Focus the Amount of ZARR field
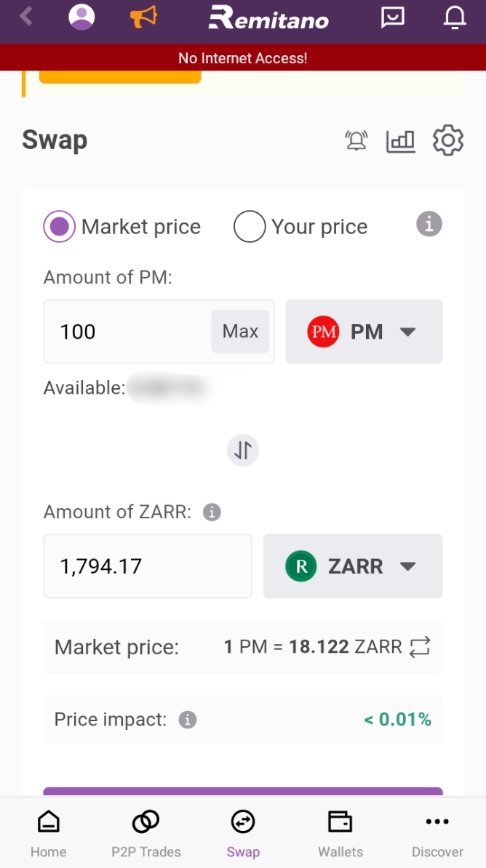 (148, 566)
